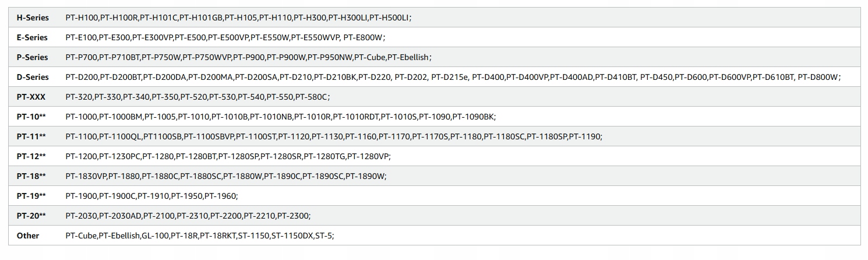Click the model list starting with PT-D200

click(x=453, y=77)
